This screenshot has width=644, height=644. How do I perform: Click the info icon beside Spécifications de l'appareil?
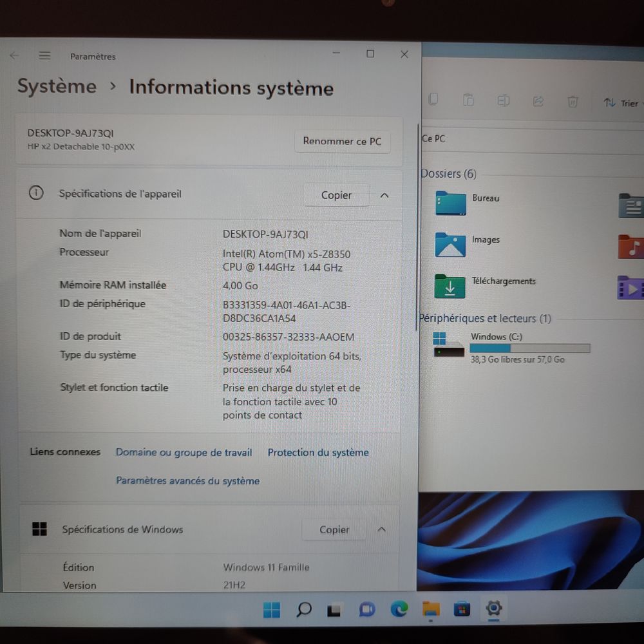pyautogui.click(x=36, y=192)
